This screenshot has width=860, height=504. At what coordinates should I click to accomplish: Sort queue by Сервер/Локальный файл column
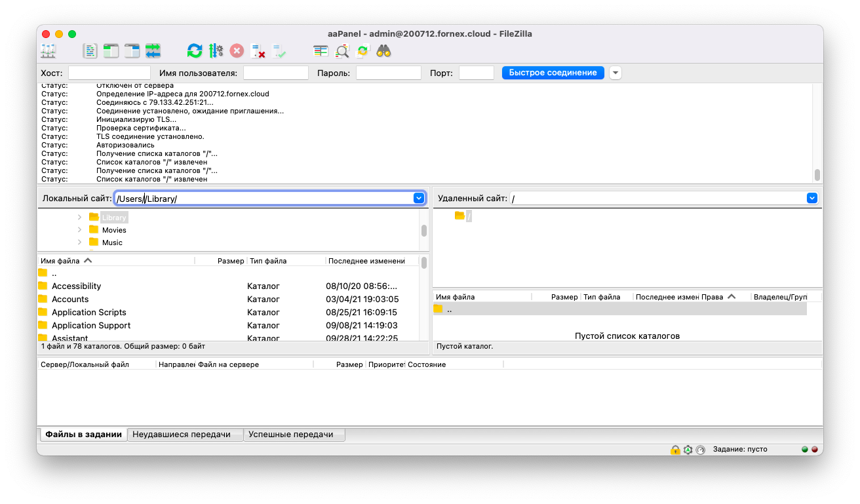(96, 364)
